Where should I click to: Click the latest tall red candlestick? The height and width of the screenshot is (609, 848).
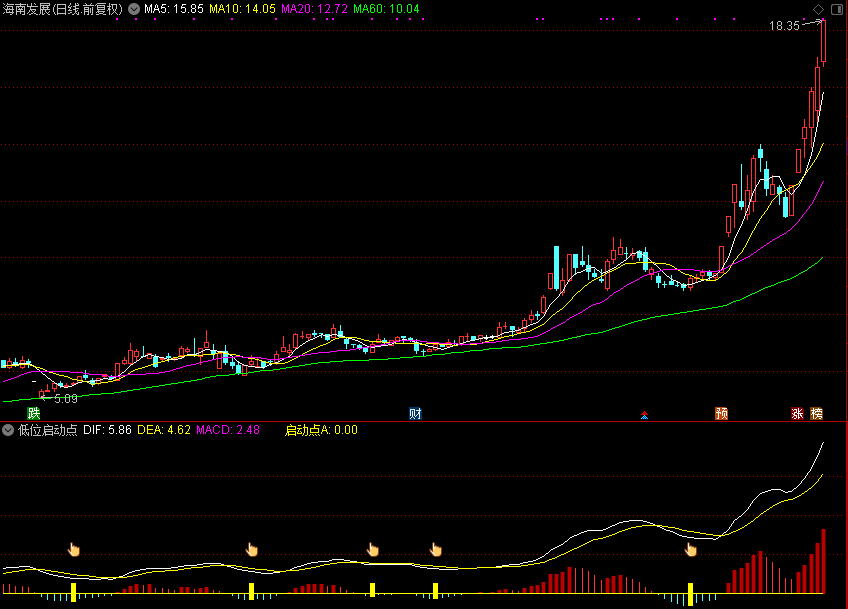pyautogui.click(x=823, y=42)
